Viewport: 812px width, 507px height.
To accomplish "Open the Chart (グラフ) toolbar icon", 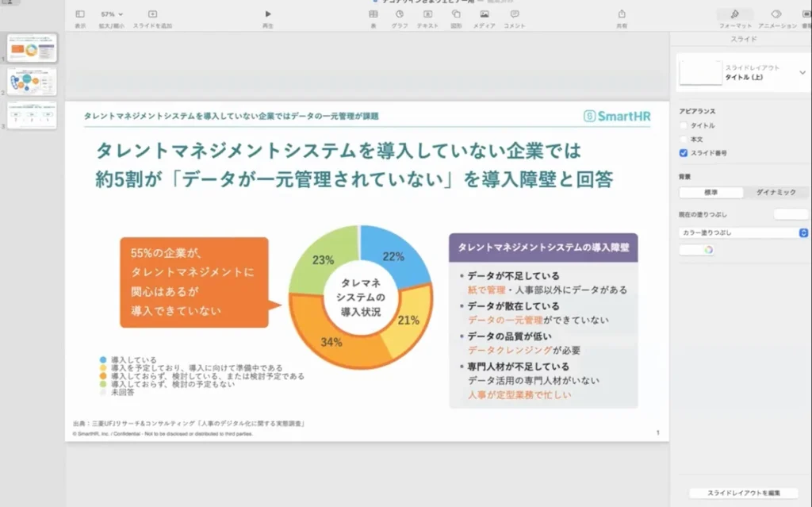I will click(400, 14).
